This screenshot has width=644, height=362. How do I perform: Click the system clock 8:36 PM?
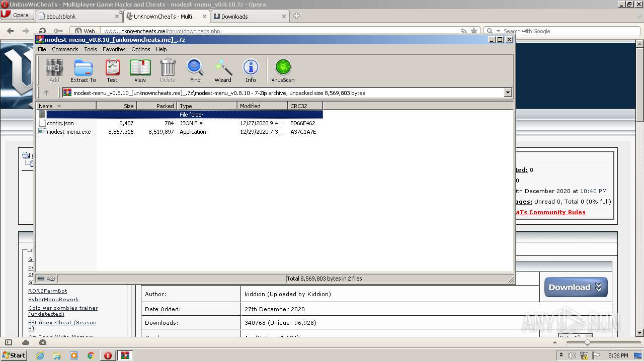click(x=618, y=355)
